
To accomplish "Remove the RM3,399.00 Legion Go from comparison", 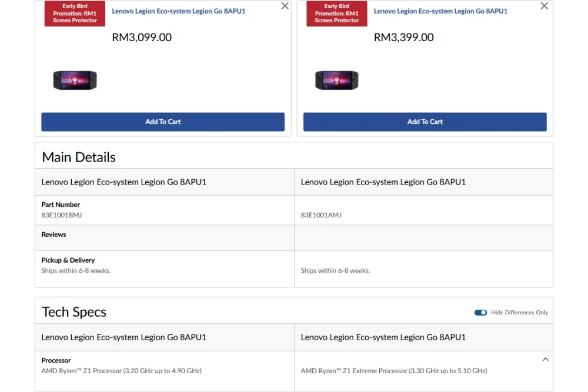I will 544,6.
